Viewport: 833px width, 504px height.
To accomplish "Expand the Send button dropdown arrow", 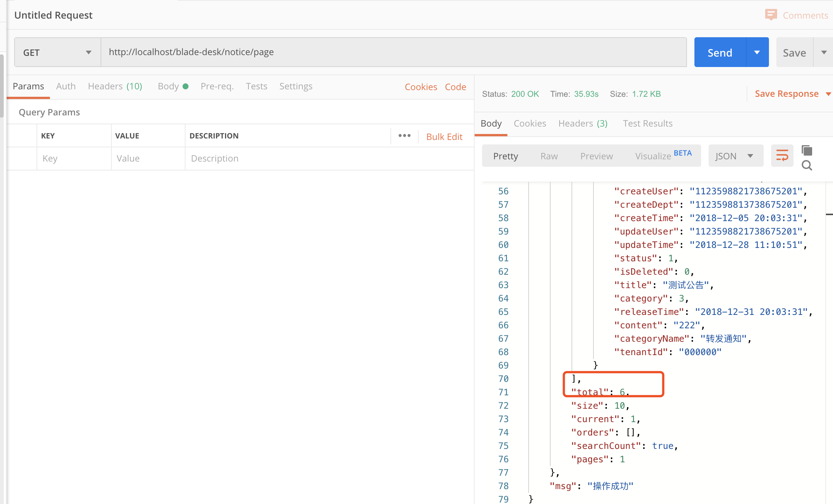I will click(757, 52).
